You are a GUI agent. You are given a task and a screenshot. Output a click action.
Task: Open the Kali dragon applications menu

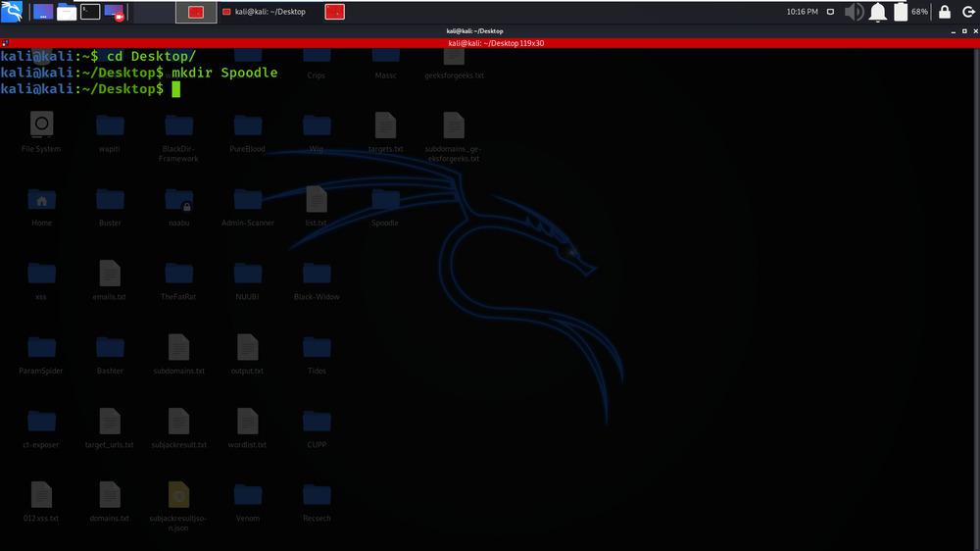point(11,11)
